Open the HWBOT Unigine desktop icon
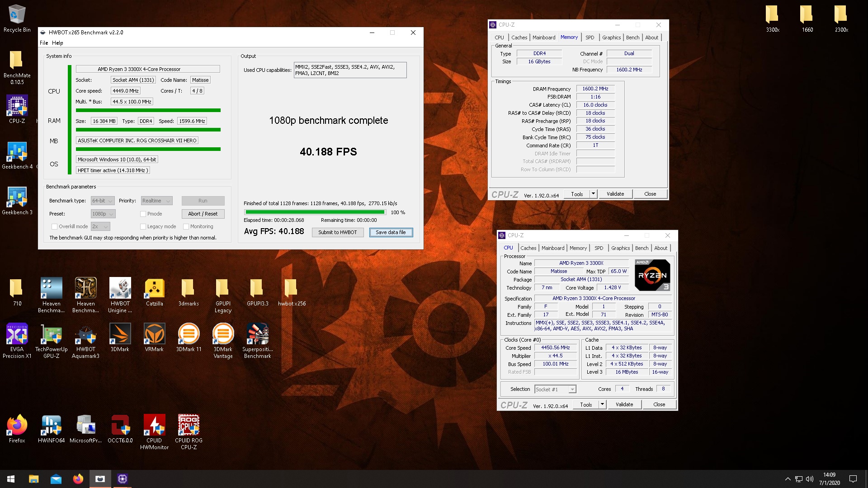 click(120, 295)
